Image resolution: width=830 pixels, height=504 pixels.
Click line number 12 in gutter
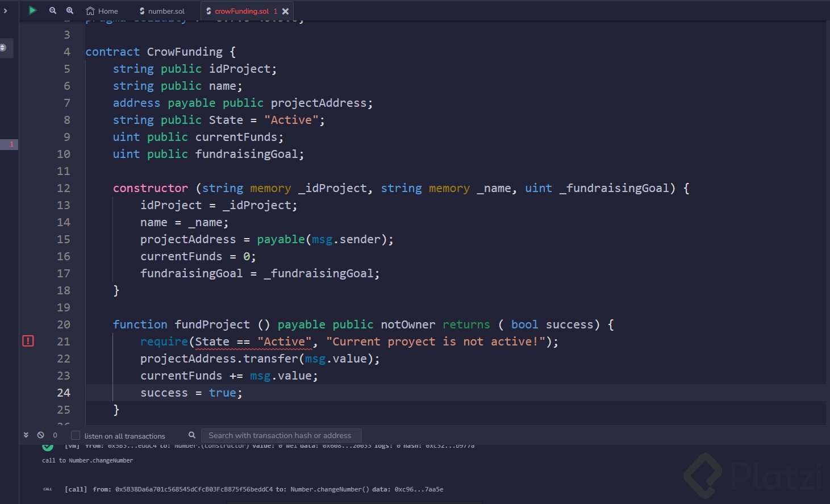(64, 188)
